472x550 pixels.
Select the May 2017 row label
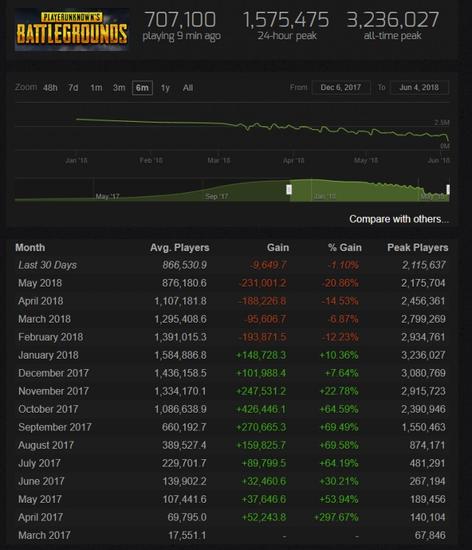(x=40, y=499)
